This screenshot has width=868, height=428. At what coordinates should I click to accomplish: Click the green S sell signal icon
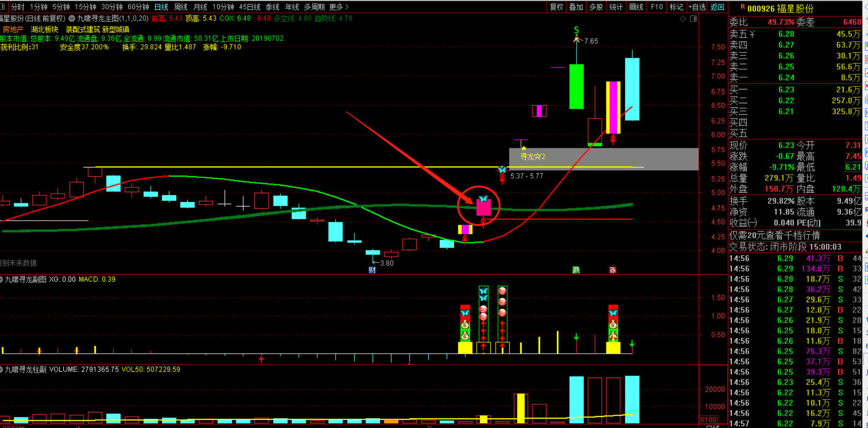(x=577, y=30)
